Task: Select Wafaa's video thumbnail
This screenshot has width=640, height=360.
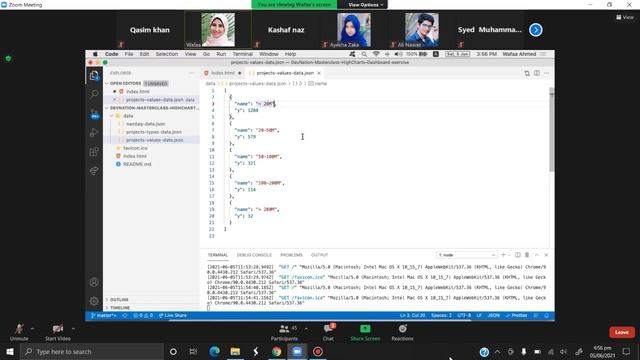Action: (x=218, y=30)
